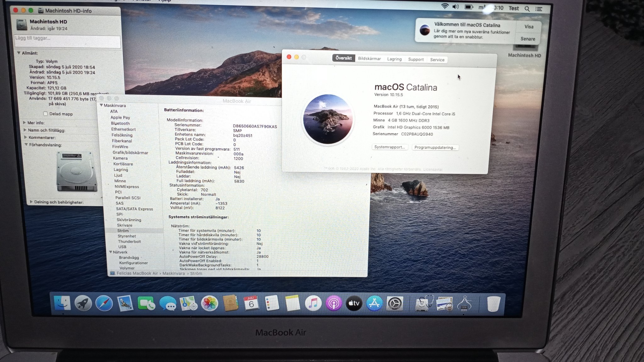Collapse the Förhandsvisning section
The width and height of the screenshot is (644, 362).
pyautogui.click(x=26, y=145)
